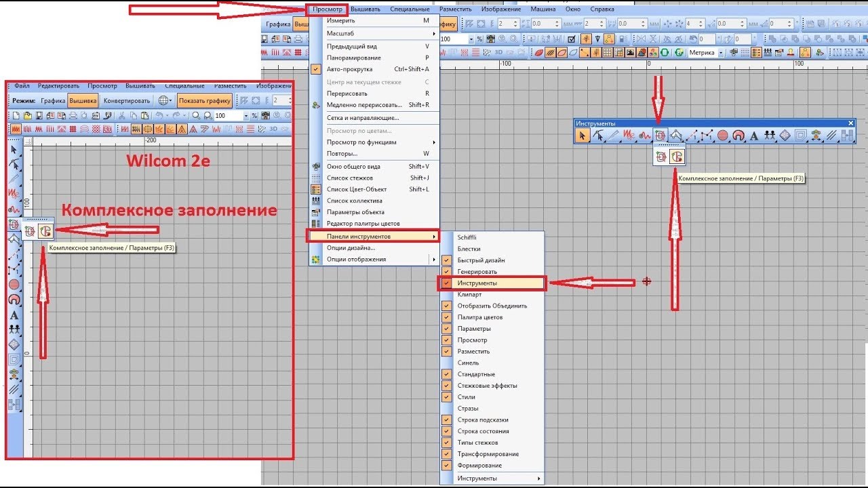Toggle the Быстрый дизайн toolbar checkbox
Screen dimensions: 868x488
tap(446, 260)
